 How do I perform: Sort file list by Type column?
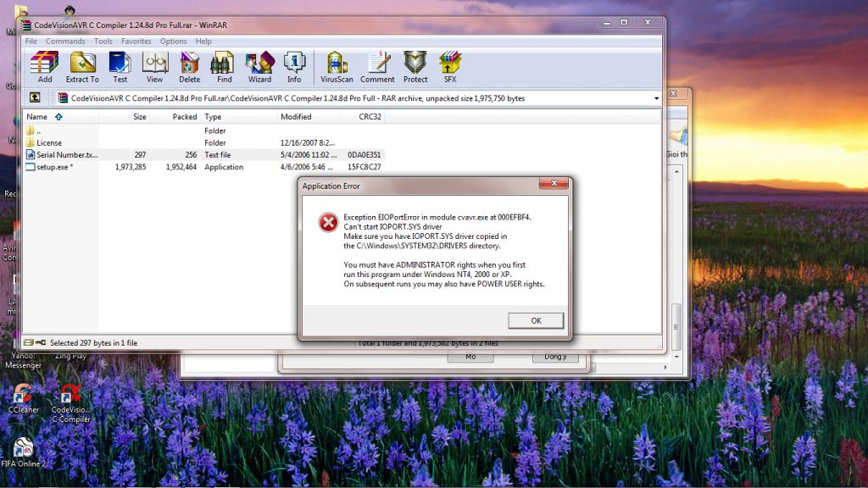coord(238,117)
